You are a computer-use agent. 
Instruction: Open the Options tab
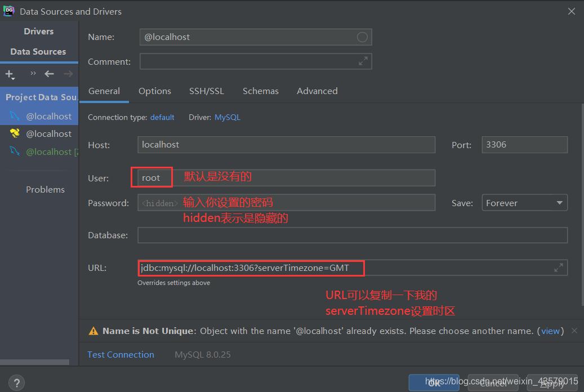[x=154, y=91]
